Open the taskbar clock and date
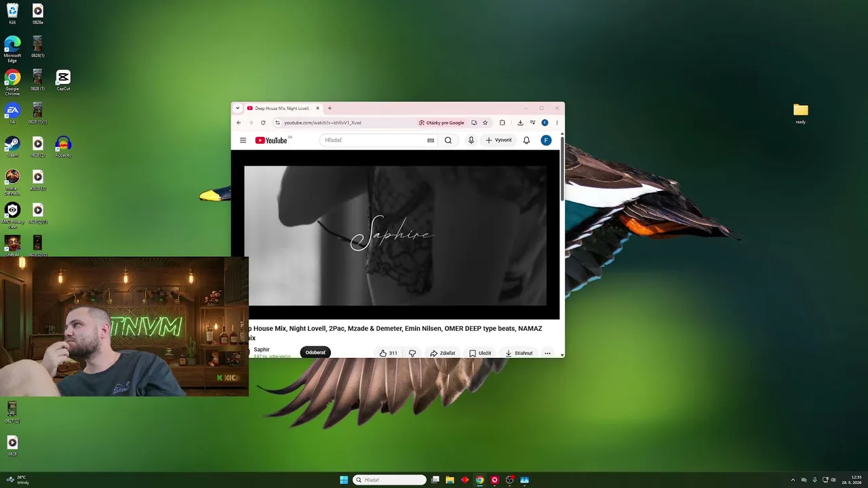 point(851,480)
